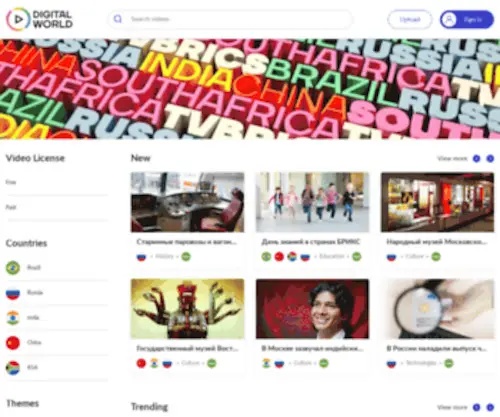The width and height of the screenshot is (500, 417).
Task: Open title "Народный музей Московско..."
Action: [436, 242]
